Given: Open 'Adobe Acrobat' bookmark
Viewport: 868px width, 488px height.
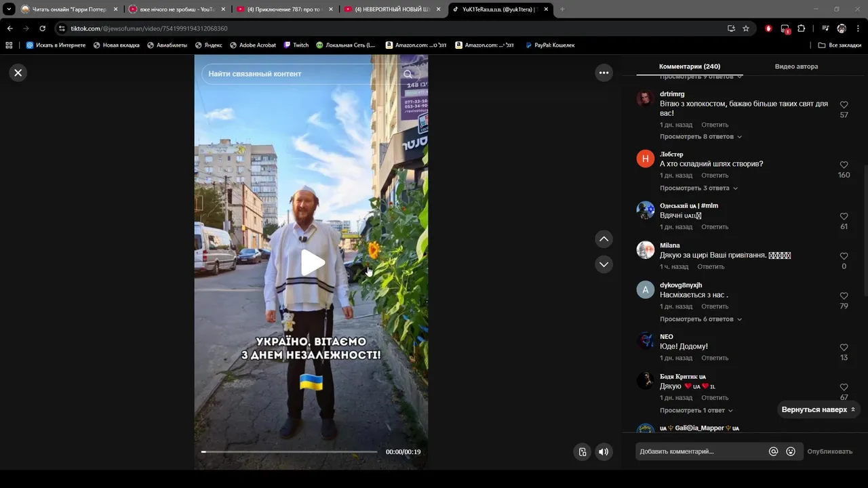Looking at the screenshot, I should point(252,45).
